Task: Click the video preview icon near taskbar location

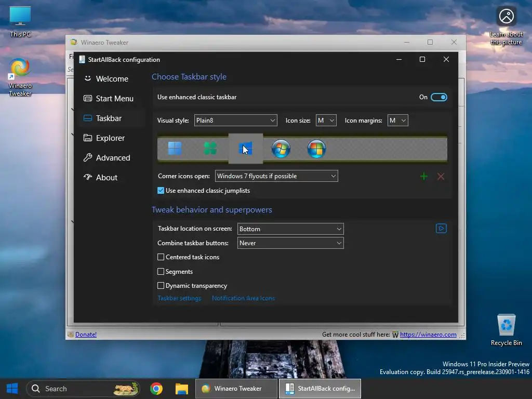Action: pyautogui.click(x=441, y=229)
